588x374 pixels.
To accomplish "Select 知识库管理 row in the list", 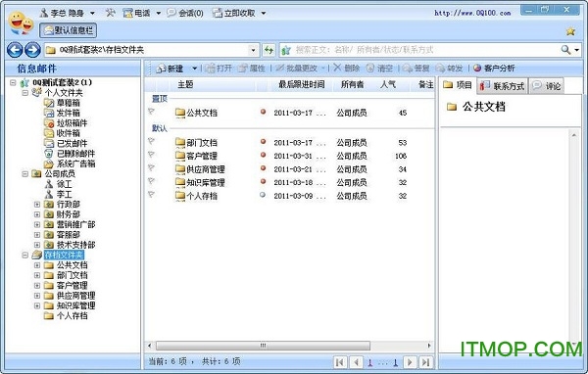I will coord(289,182).
